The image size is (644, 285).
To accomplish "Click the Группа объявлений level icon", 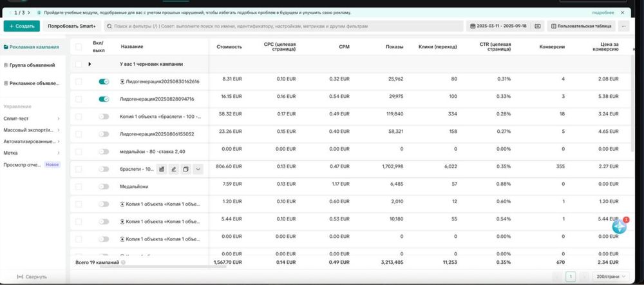I will 6,65.
